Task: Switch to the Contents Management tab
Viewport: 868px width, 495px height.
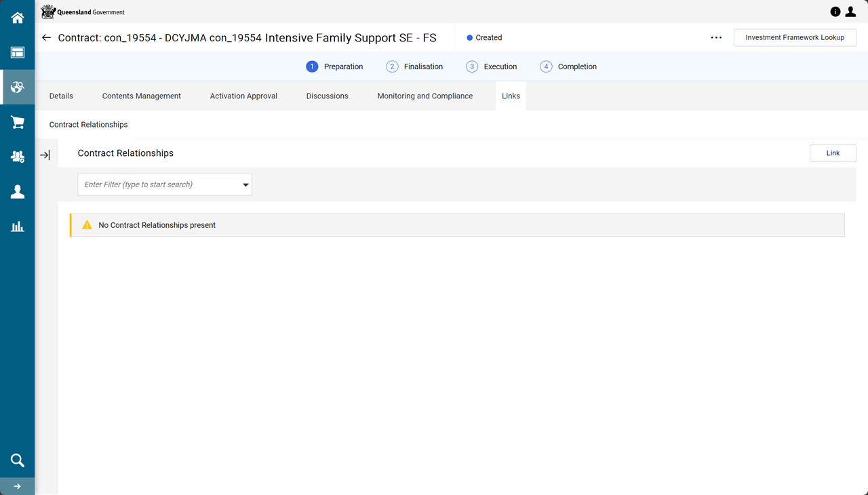Action: coord(142,96)
